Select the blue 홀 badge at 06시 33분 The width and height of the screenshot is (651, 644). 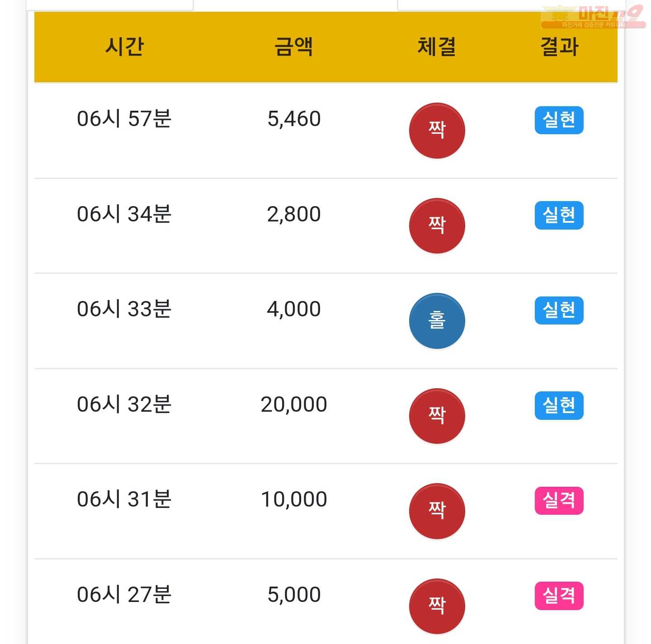437,321
